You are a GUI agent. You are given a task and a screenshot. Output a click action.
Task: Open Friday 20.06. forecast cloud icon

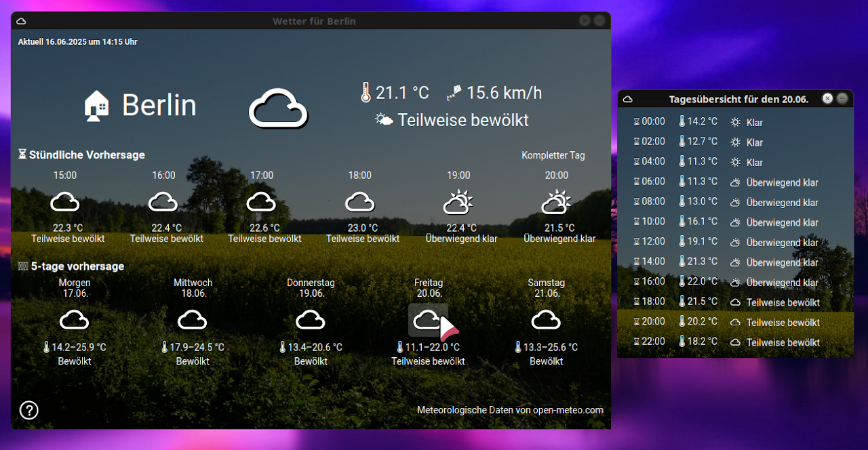coord(428,320)
